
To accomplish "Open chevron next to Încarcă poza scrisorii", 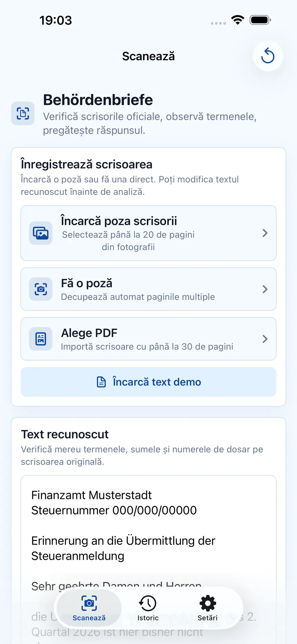I will point(265,233).
